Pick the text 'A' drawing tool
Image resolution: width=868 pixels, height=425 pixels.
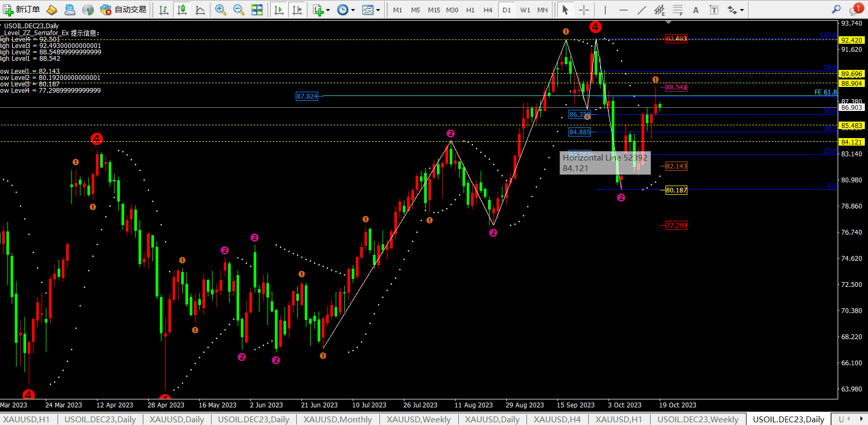[x=696, y=10]
